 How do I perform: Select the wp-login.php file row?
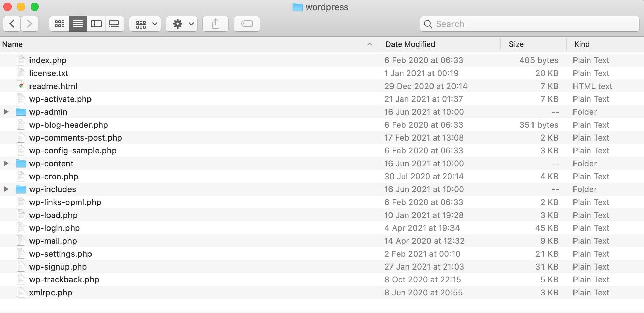[55, 228]
